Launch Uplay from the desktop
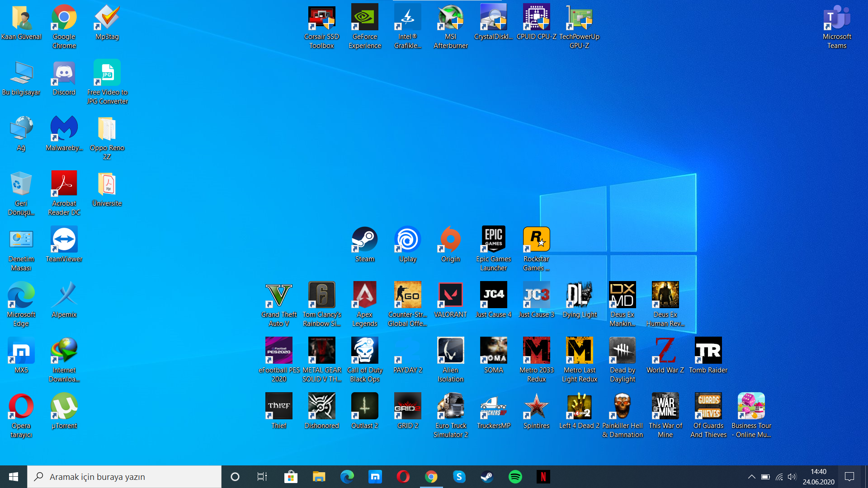Screen dimensions: 868x488 click(407, 244)
